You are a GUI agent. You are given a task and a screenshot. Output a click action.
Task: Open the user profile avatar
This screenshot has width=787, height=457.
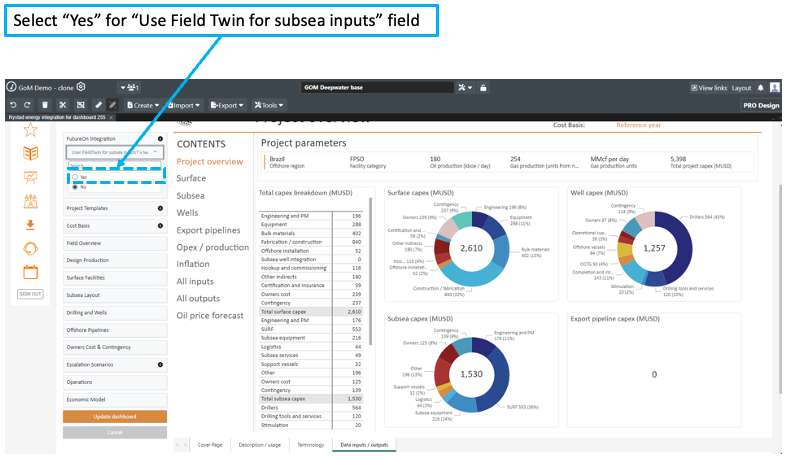pos(774,87)
